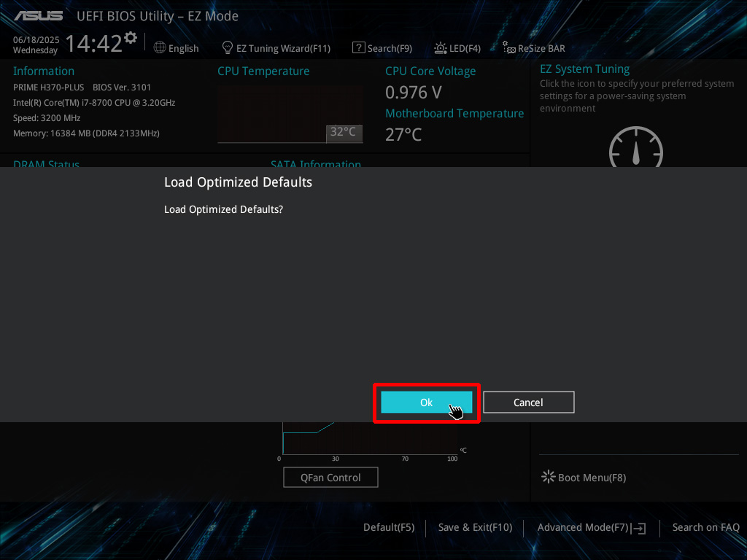Open Search(F9)
This screenshot has width=747, height=560.
(x=390, y=48)
